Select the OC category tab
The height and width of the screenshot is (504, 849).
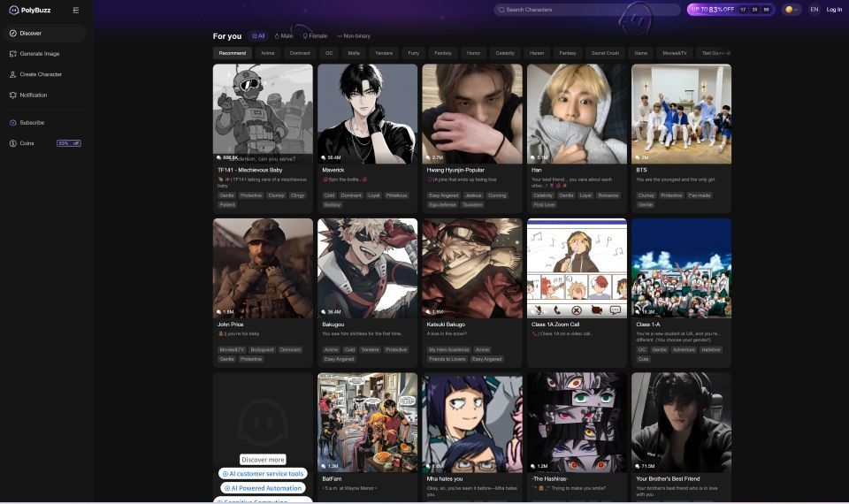pyautogui.click(x=329, y=53)
